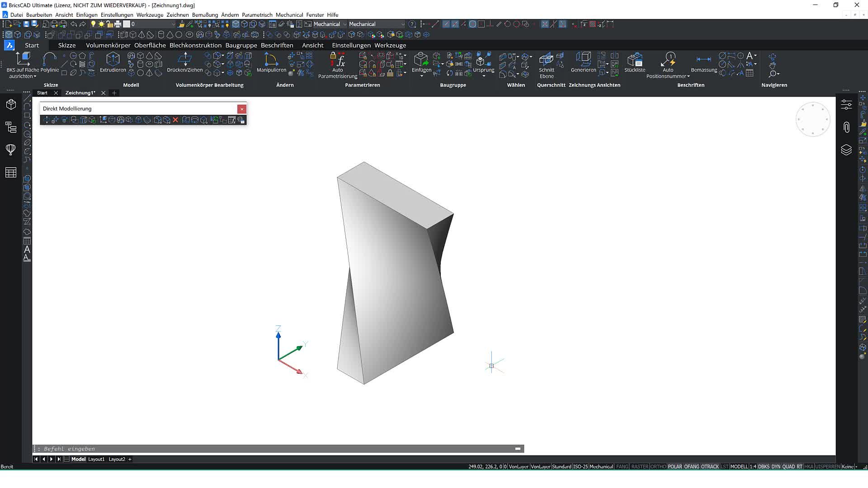Add a new layout with plus button

click(x=130, y=460)
